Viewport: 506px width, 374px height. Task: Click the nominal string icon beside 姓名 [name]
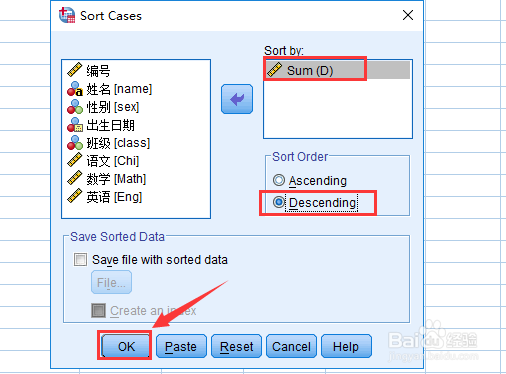[x=75, y=88]
